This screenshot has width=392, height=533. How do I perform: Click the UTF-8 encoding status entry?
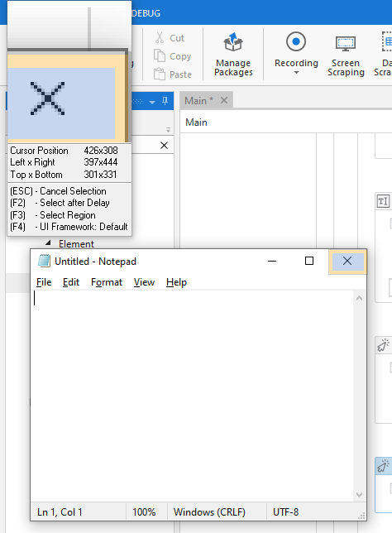[x=285, y=512]
